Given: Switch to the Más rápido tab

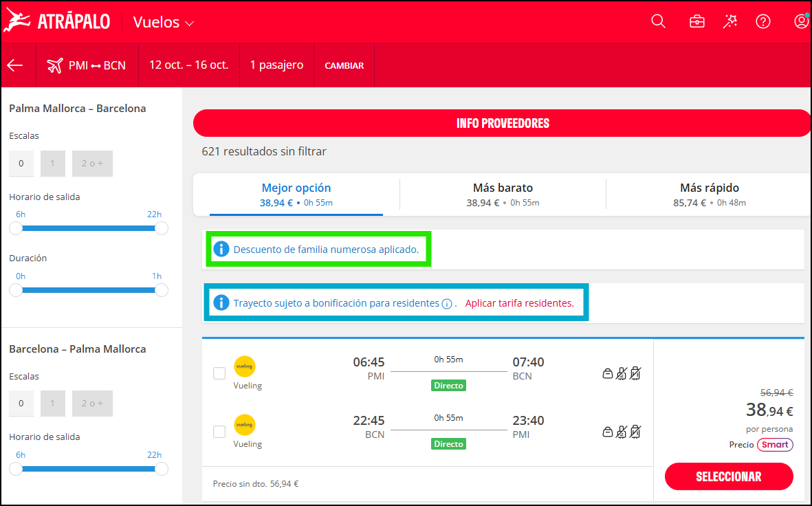Looking at the screenshot, I should [x=709, y=194].
